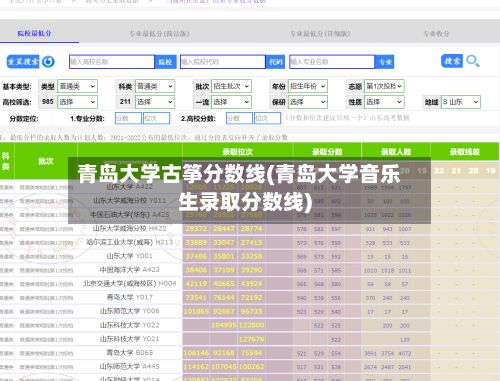Open the 地域 S 山东 dropdown
Screen dimensions: 500x381
(x=461, y=102)
